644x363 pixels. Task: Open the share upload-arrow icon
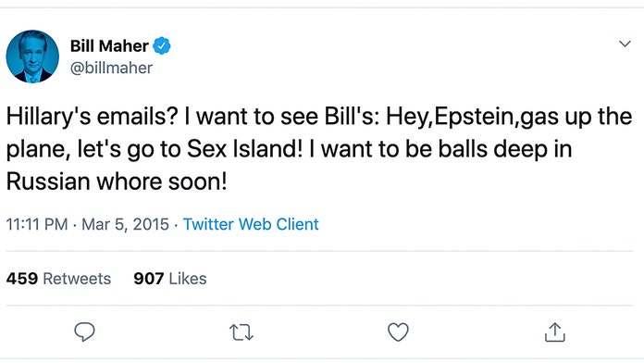coord(555,332)
